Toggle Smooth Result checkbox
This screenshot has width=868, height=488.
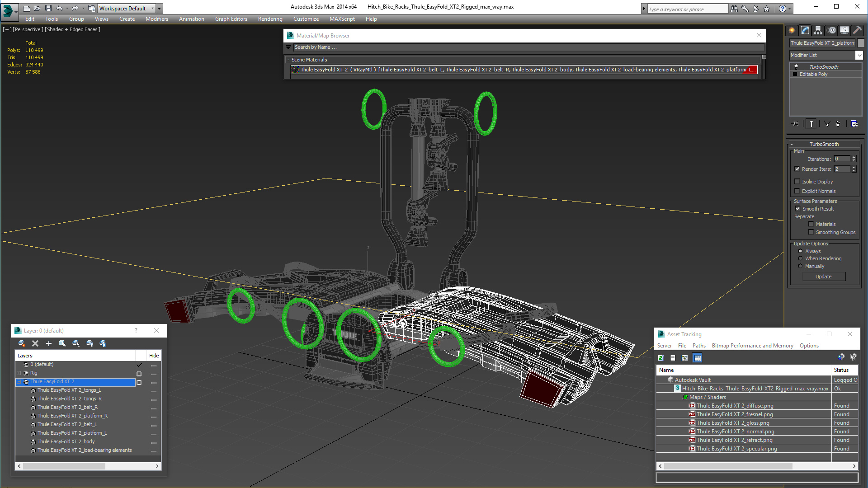point(798,209)
